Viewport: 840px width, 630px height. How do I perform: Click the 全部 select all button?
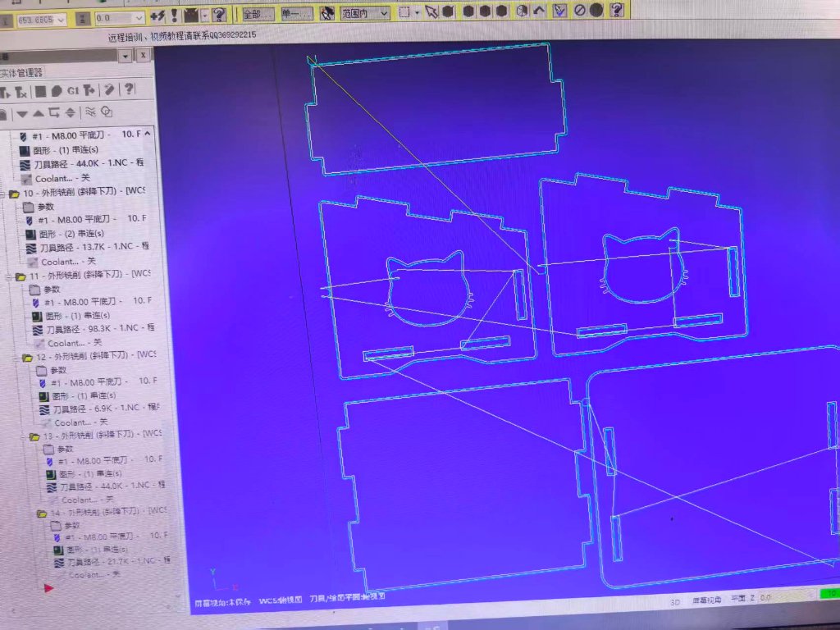258,15
